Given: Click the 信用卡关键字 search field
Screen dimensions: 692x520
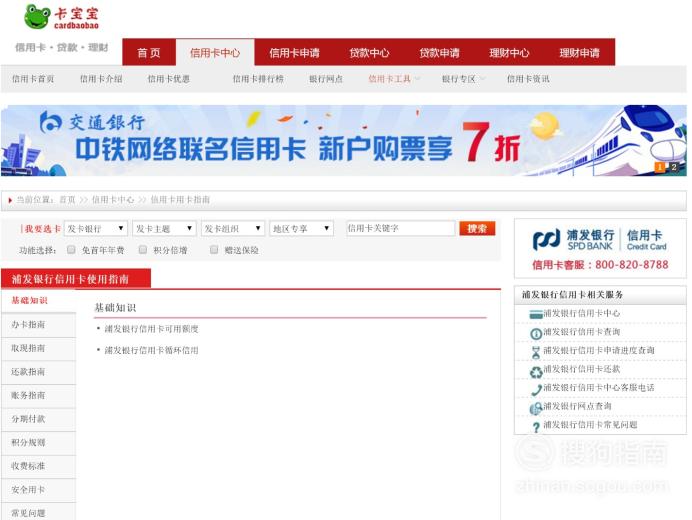Looking at the screenshot, I should (x=400, y=228).
